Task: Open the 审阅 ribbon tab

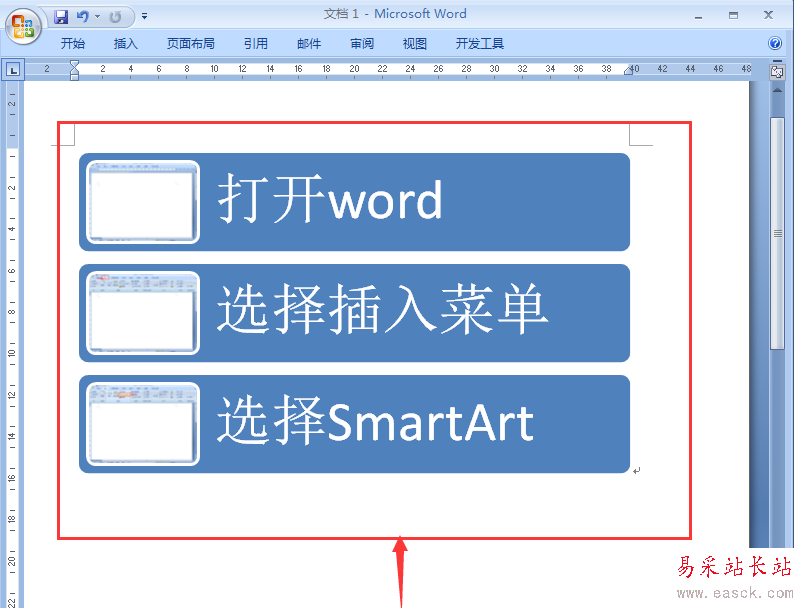Action: [x=362, y=44]
